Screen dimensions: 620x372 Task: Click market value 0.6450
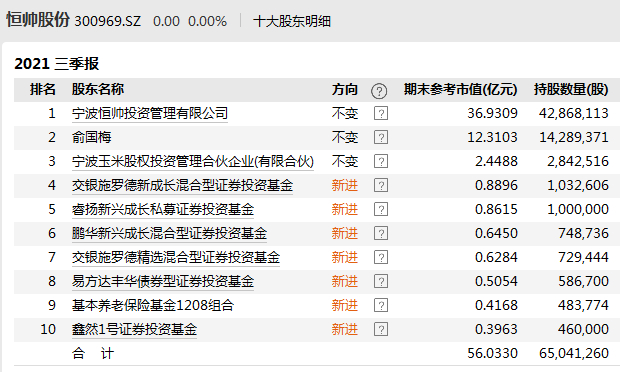point(496,233)
